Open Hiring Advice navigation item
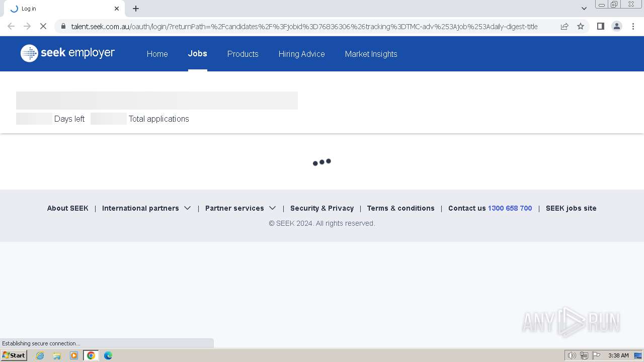 coord(302,54)
